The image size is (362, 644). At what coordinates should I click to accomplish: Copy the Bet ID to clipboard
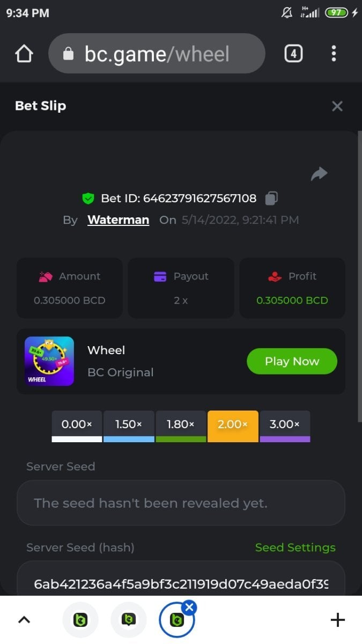pos(271,199)
